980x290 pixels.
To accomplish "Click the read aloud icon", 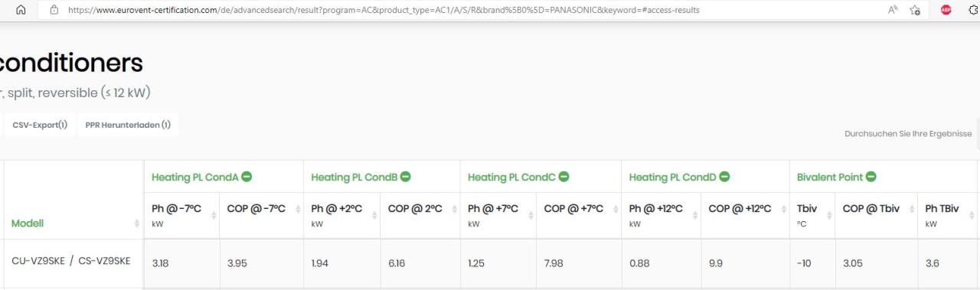I will tap(893, 10).
